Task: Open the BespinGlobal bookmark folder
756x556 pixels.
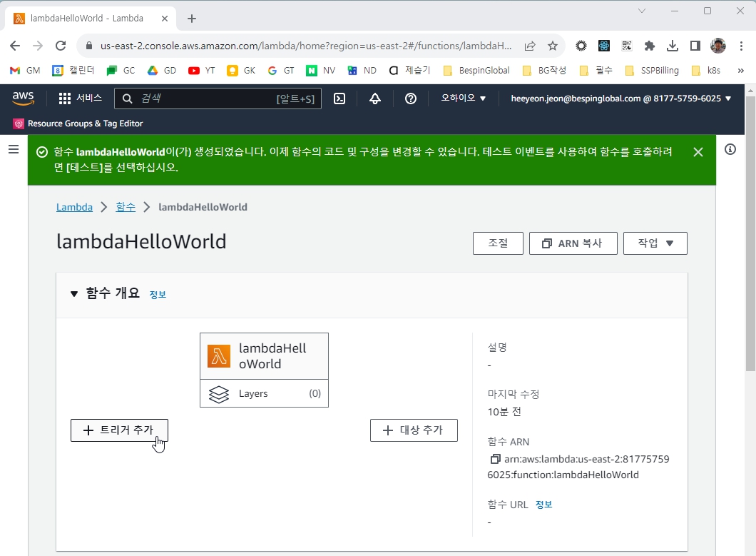Action: coord(476,71)
